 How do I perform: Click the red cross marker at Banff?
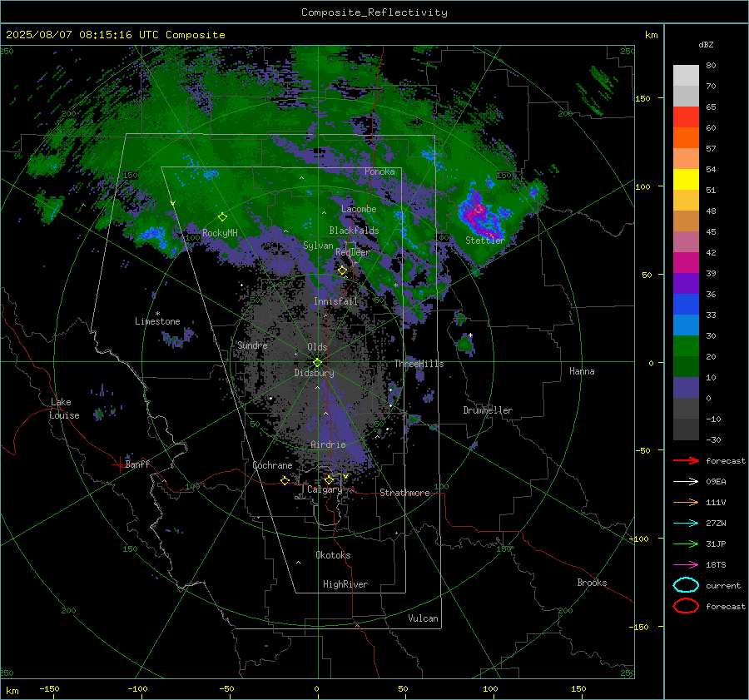(119, 464)
